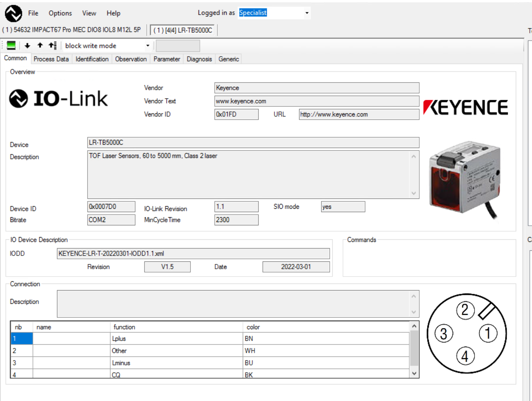Click the Lplus function cell
532x401 pixels.
pos(176,339)
